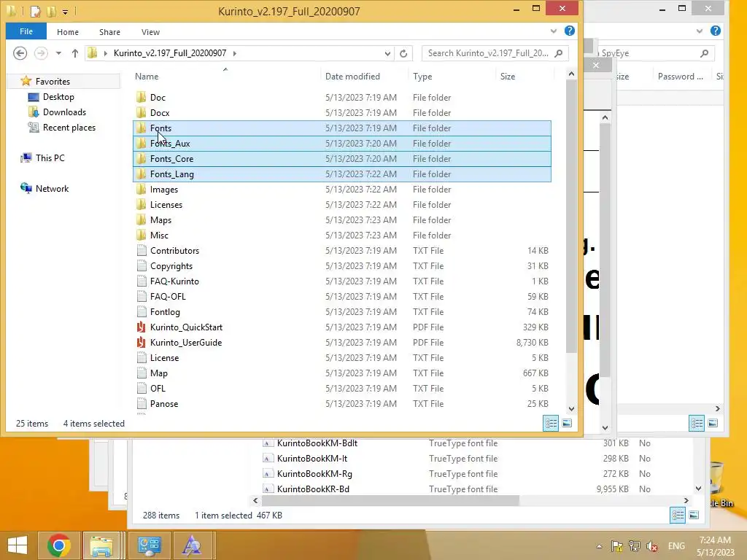Select the OFL text file
This screenshot has width=747, height=560.
click(x=341, y=388)
